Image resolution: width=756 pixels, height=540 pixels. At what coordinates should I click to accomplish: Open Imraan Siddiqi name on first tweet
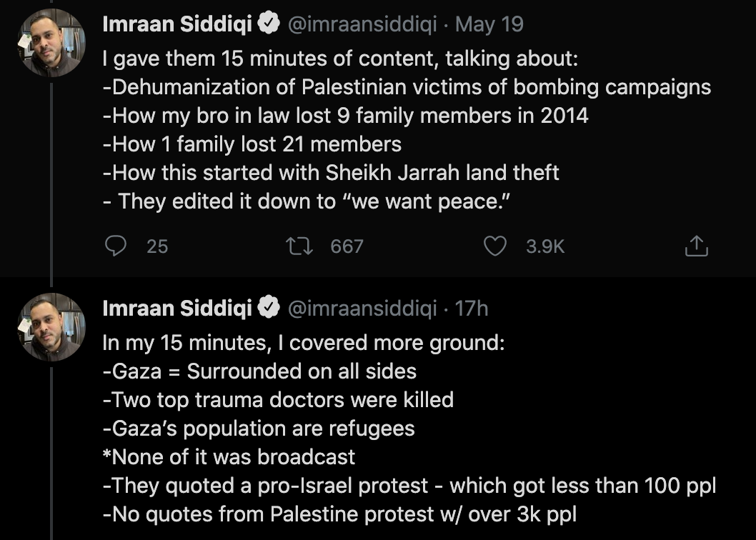pos(177,24)
